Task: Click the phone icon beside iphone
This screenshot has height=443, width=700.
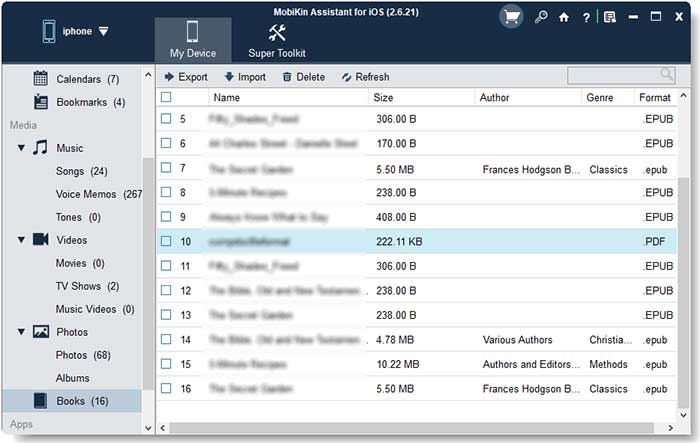Action: [49, 31]
